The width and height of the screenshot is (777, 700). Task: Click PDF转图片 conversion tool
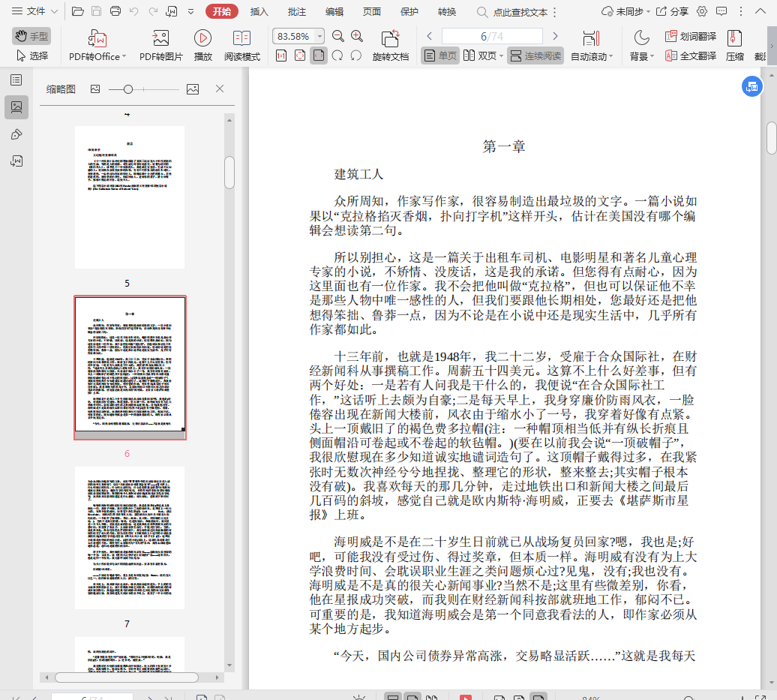(x=161, y=45)
